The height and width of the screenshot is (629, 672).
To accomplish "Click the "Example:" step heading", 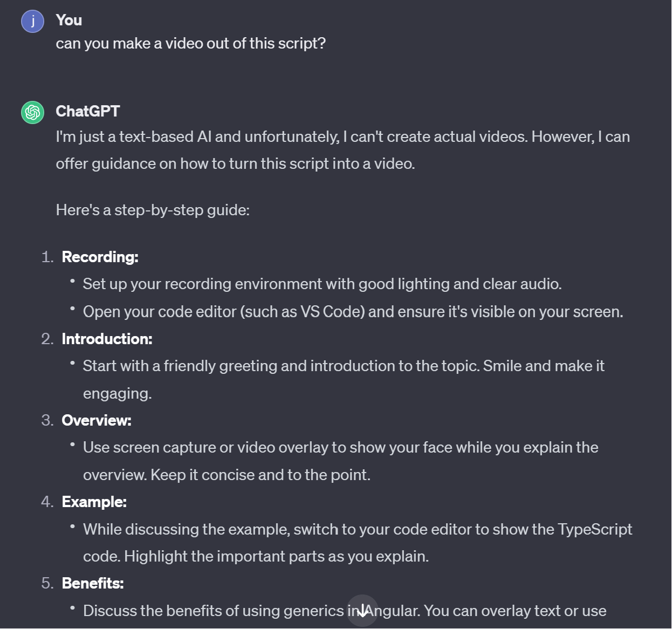I will coord(94,502).
